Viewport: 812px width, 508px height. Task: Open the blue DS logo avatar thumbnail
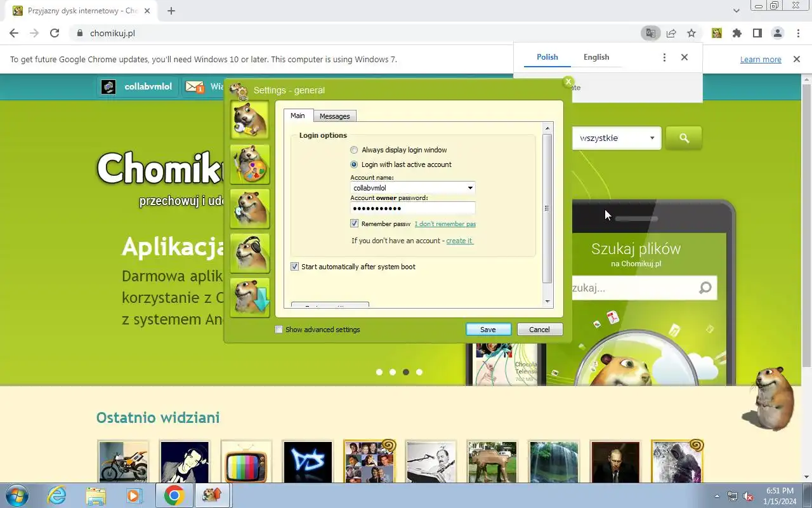pyautogui.click(x=308, y=462)
